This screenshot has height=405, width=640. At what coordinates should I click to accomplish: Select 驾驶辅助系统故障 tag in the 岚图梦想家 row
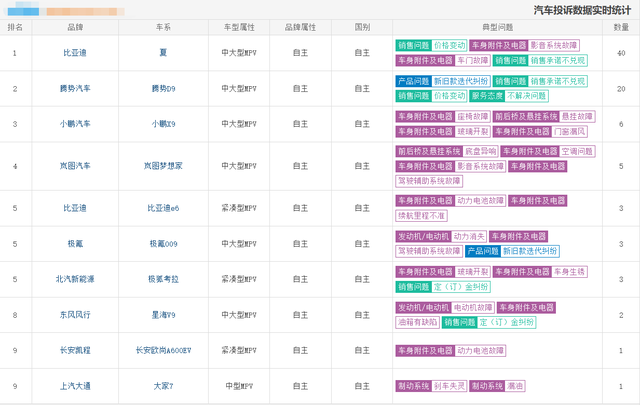(429, 181)
